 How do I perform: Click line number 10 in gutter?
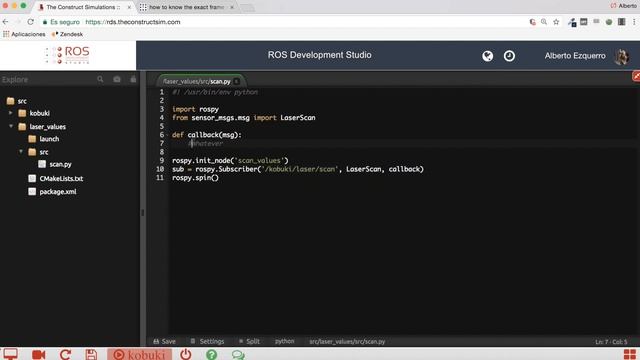(160, 169)
